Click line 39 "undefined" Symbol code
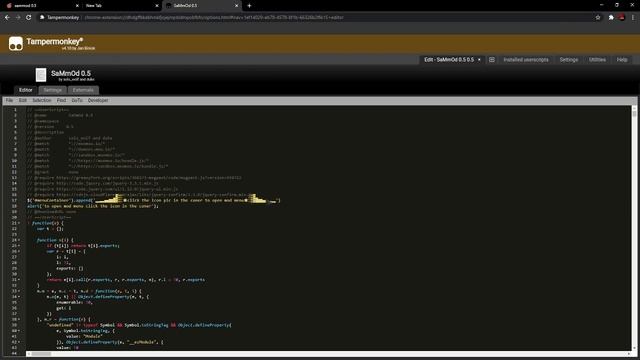This screenshot has width=640, height=360. pos(139,325)
